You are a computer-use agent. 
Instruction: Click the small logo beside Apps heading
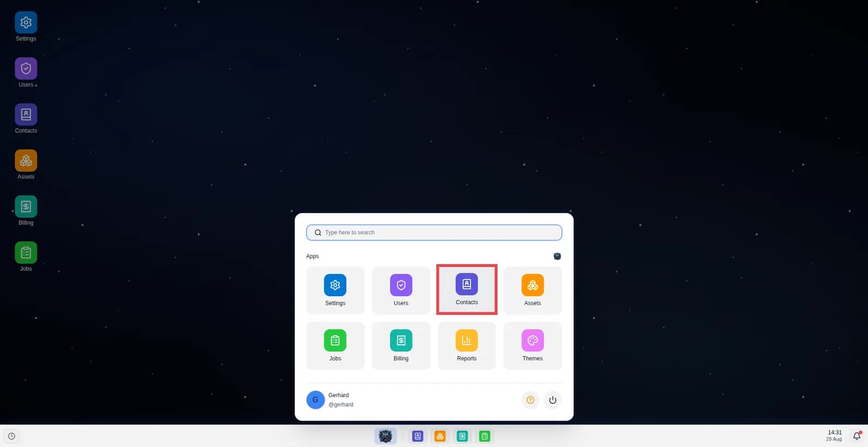tap(557, 256)
